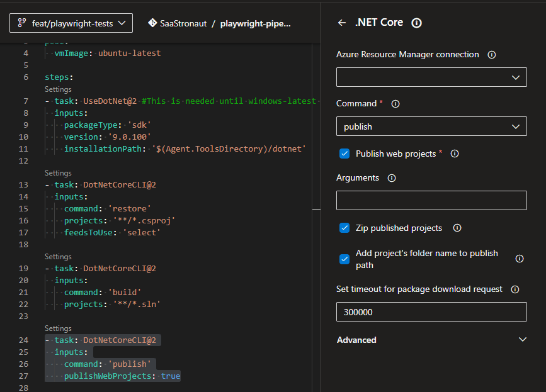The image size is (546, 392).
Task: Click the info icon beside Arguments label
Action: pos(392,178)
